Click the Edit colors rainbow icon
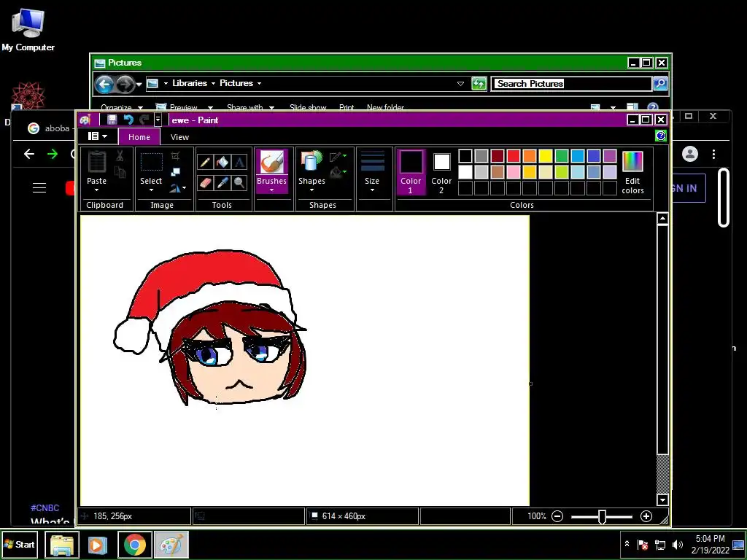 click(632, 162)
